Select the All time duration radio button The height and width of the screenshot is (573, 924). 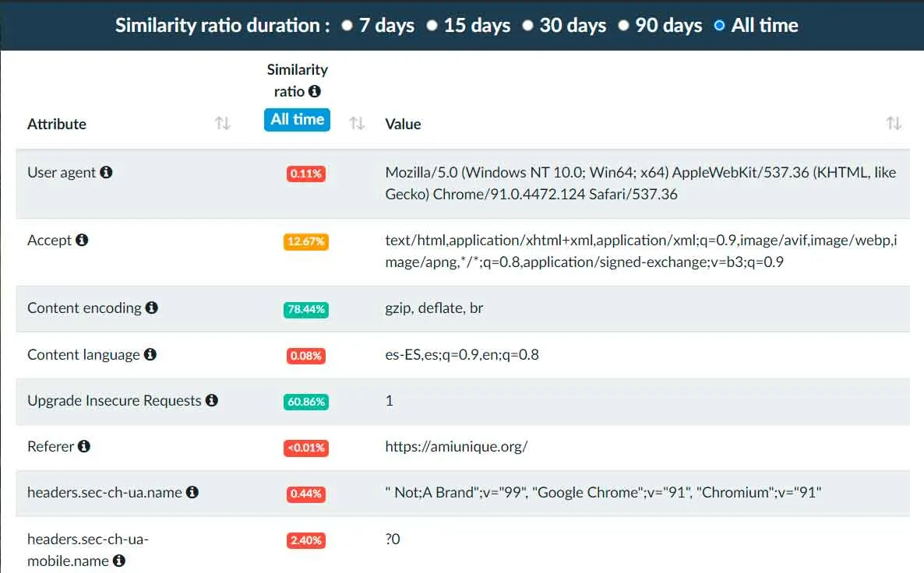[720, 26]
